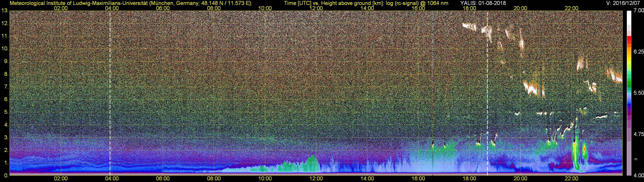Click the 10:00 label on the bottom time axis
The width and height of the screenshot is (644, 182).
pyautogui.click(x=265, y=179)
